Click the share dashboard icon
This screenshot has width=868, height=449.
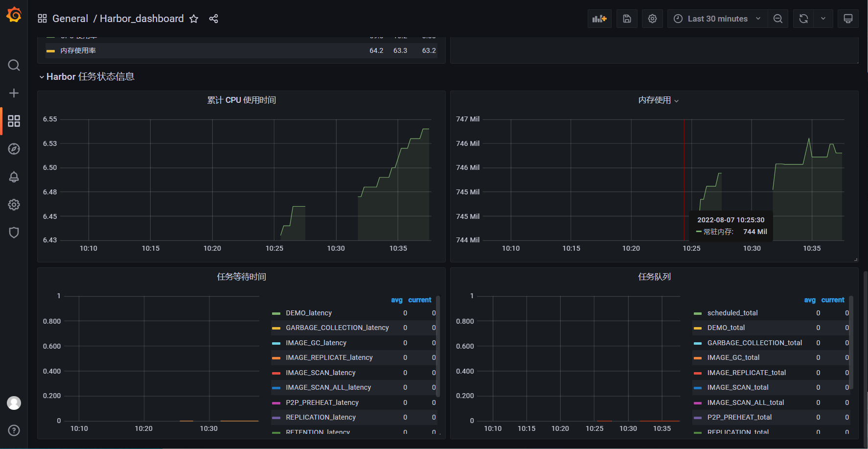[x=213, y=19]
